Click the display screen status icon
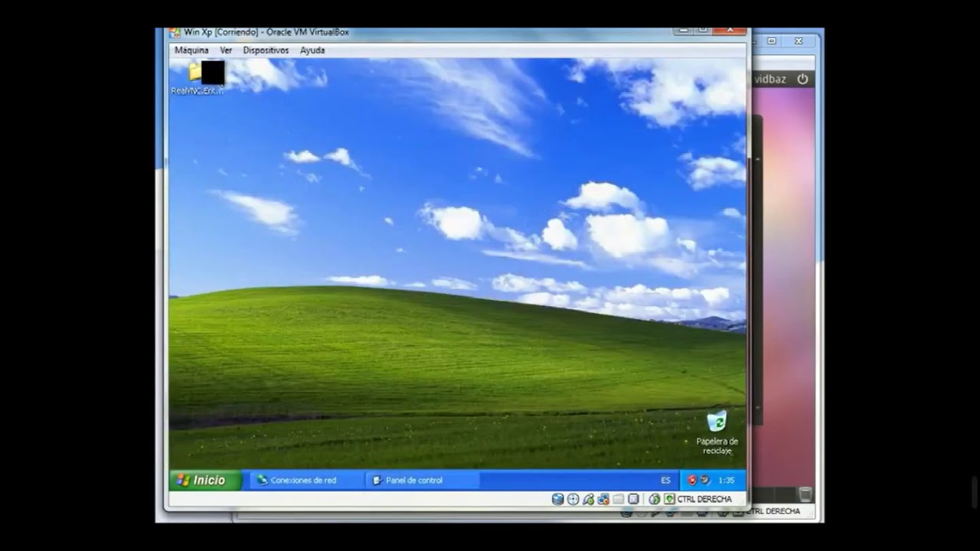This screenshot has height=551, width=980. pyautogui.click(x=633, y=499)
